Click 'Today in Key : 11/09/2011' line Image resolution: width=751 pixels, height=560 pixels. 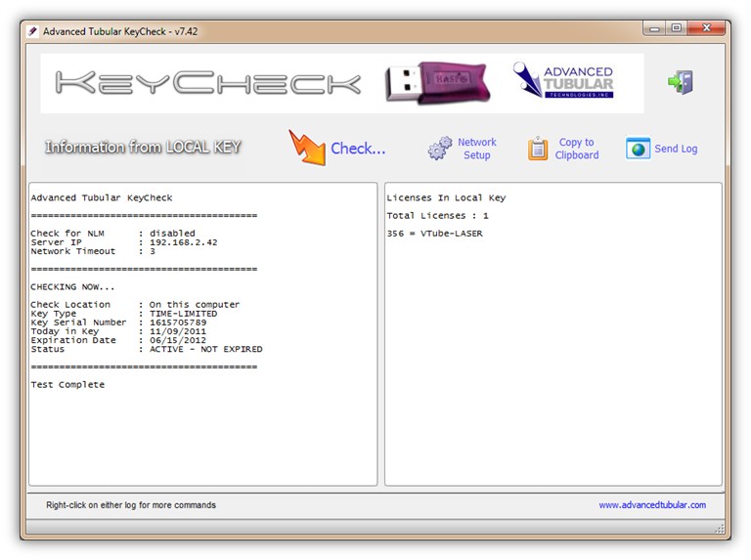[x=118, y=331]
